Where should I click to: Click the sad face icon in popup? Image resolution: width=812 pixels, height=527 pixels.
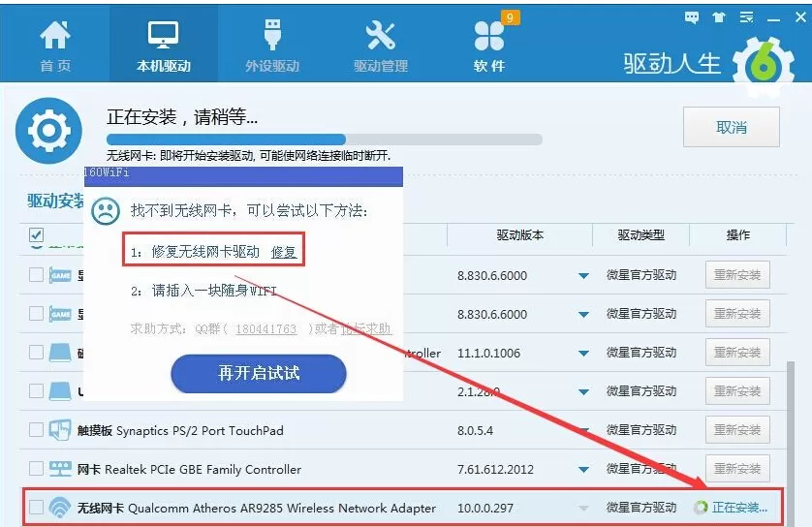106,210
